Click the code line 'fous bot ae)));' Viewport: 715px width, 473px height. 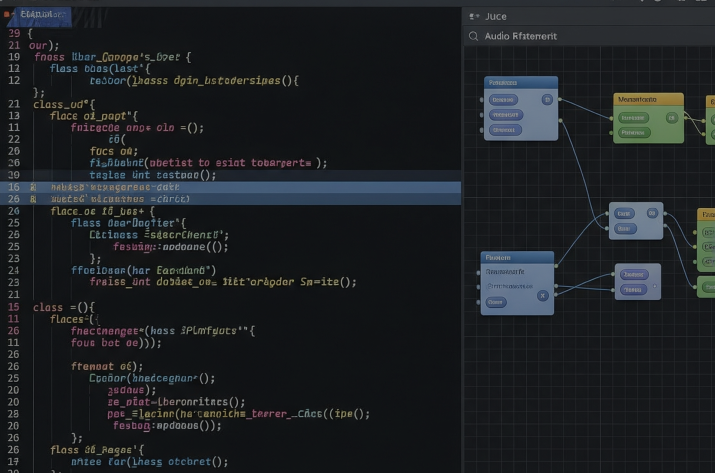pos(116,343)
